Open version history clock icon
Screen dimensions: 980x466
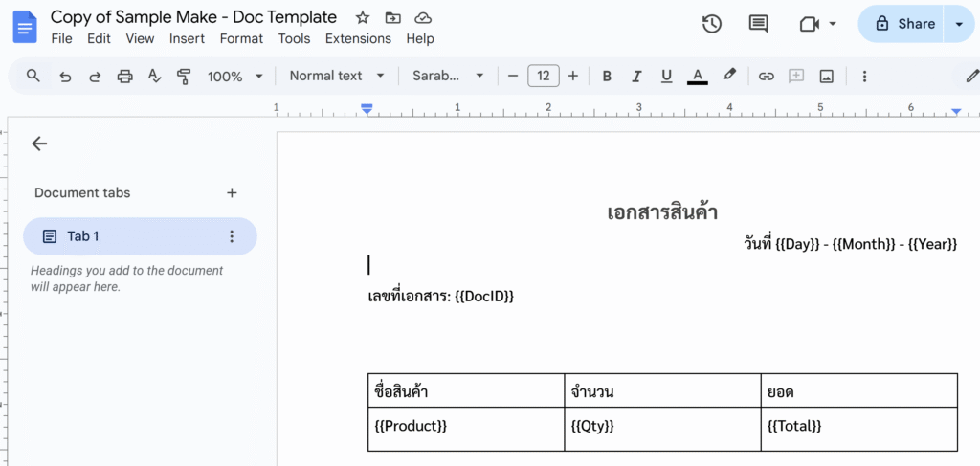click(711, 24)
